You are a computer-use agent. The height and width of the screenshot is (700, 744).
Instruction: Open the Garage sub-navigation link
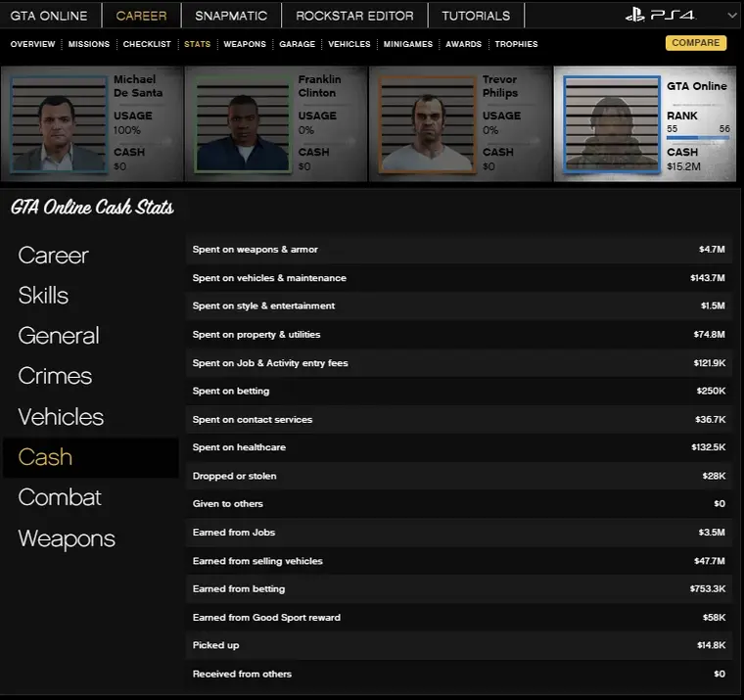297,44
